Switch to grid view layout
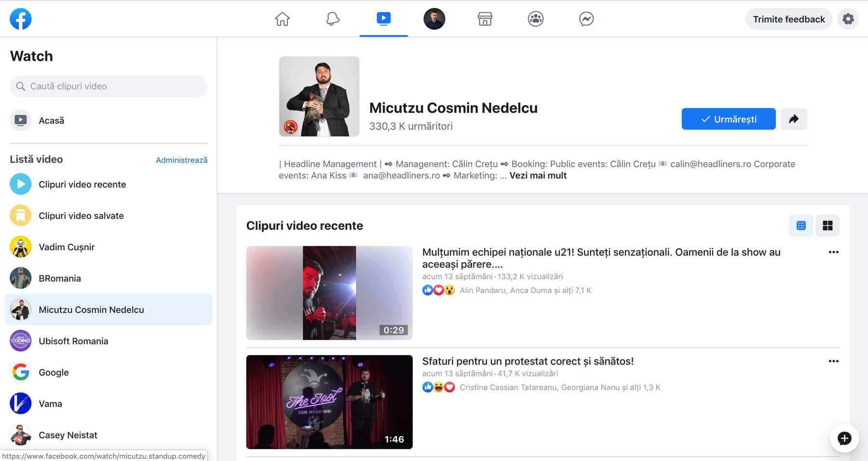Screen dimensions: 868x461 [827, 225]
